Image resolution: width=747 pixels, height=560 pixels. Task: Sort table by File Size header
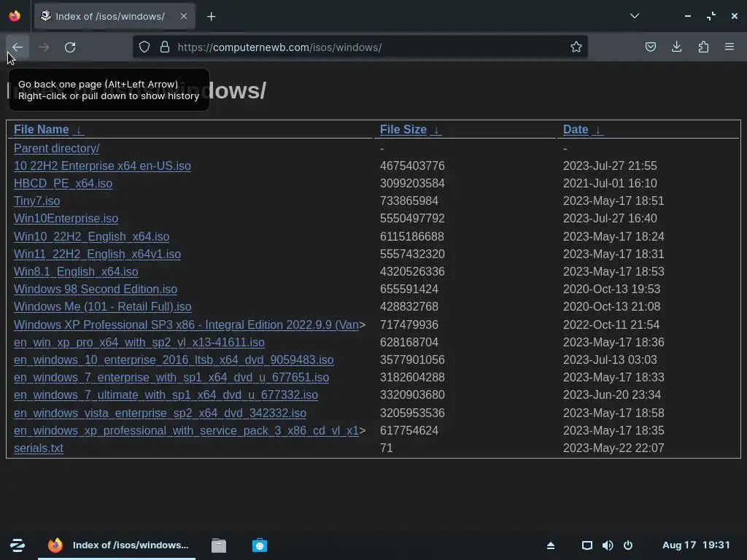403,130
